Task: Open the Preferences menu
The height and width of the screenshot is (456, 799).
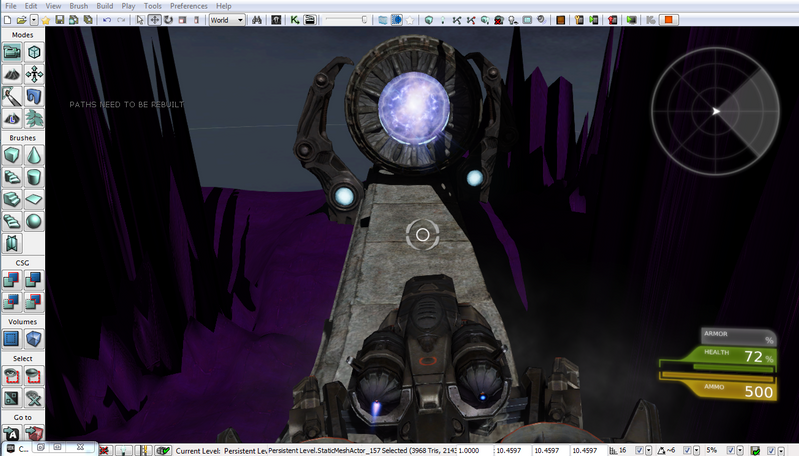Action: coord(189,6)
